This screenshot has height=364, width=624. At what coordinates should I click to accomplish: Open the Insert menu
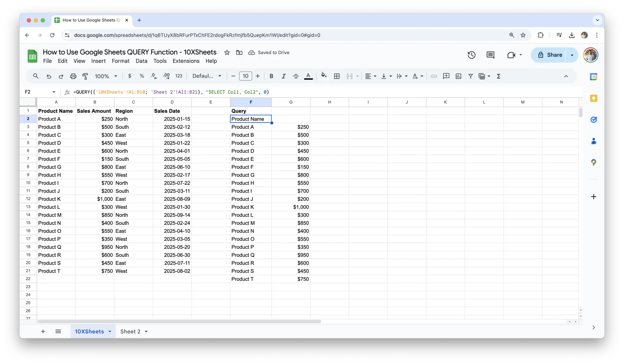pos(98,61)
